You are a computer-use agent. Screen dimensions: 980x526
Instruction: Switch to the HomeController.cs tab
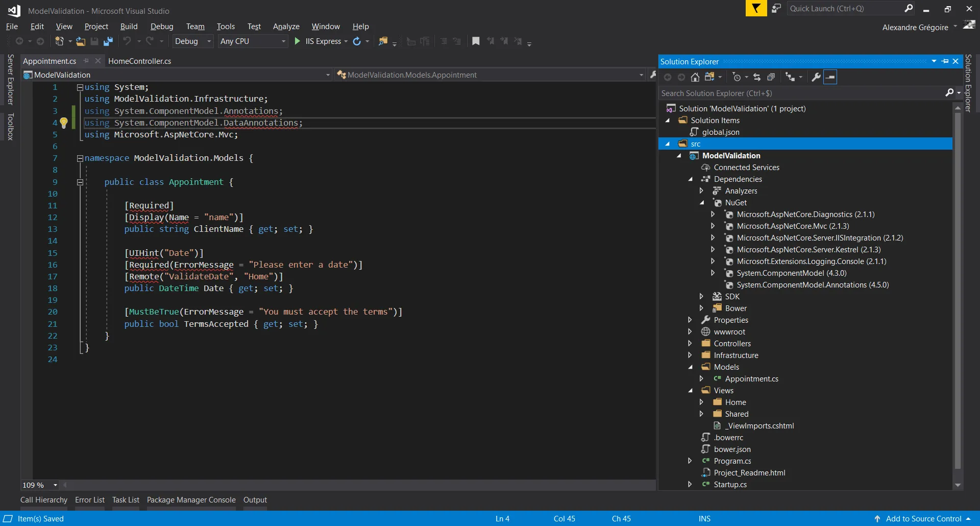pyautogui.click(x=139, y=61)
